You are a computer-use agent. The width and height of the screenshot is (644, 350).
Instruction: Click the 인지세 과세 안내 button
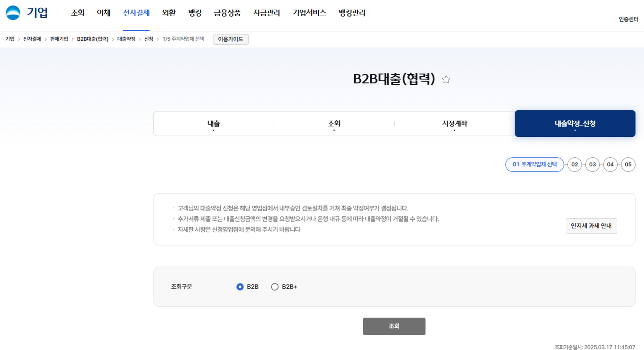(x=591, y=226)
